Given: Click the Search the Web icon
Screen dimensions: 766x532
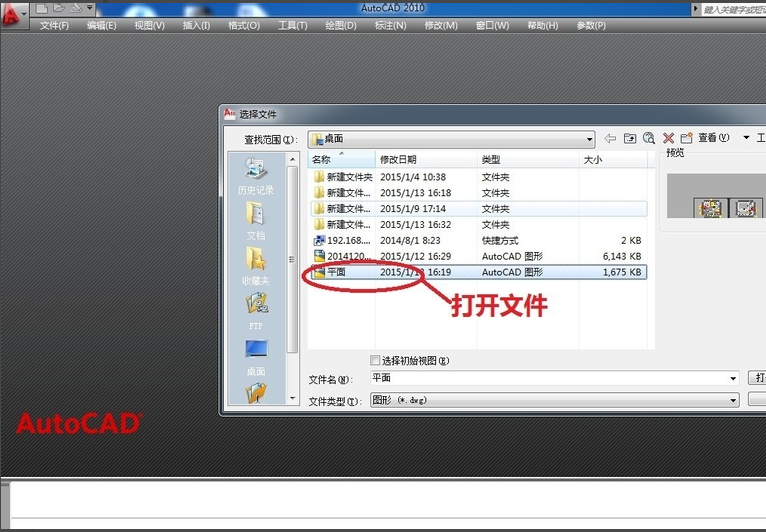Looking at the screenshot, I should pos(649,138).
